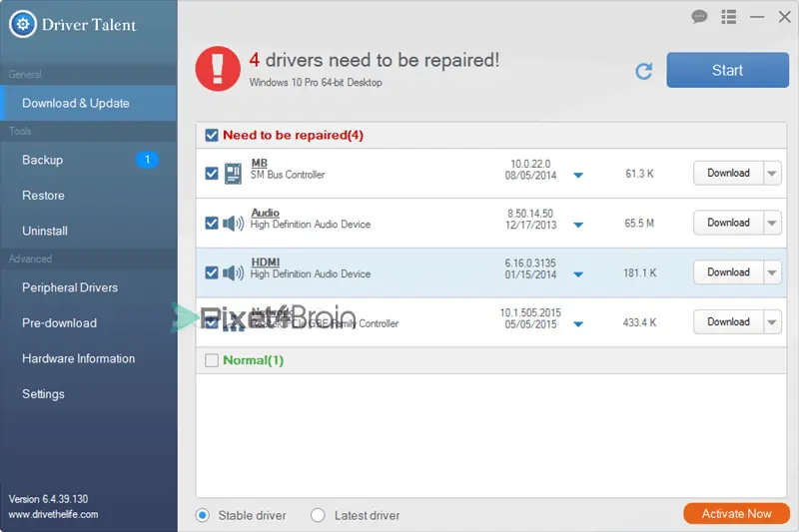Viewport: 799px width, 532px height.
Task: Open Settings from the sidebar
Action: tap(88, 394)
